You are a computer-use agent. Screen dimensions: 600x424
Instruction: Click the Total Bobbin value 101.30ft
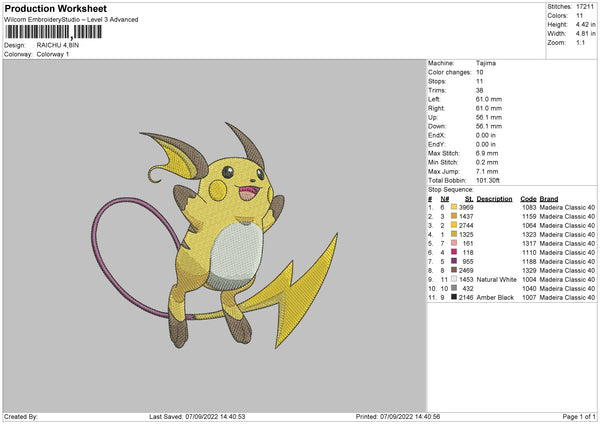click(488, 180)
